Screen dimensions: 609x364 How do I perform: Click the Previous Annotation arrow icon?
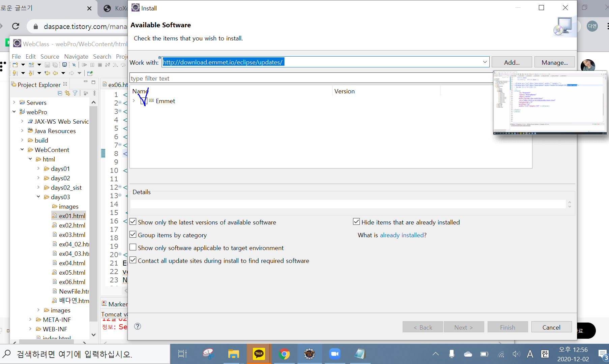coord(31,73)
